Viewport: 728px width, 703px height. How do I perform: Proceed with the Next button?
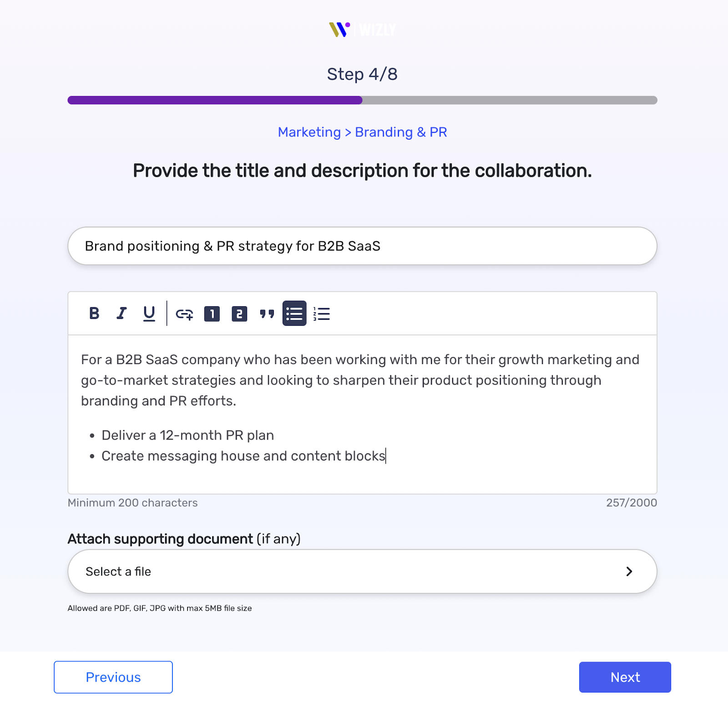click(625, 677)
